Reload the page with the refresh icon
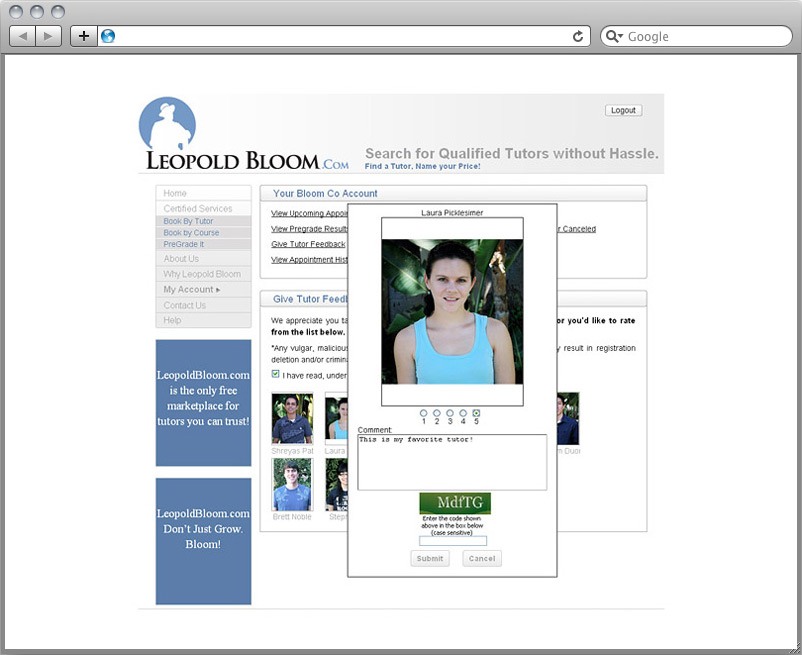The width and height of the screenshot is (802, 655). 578,36
